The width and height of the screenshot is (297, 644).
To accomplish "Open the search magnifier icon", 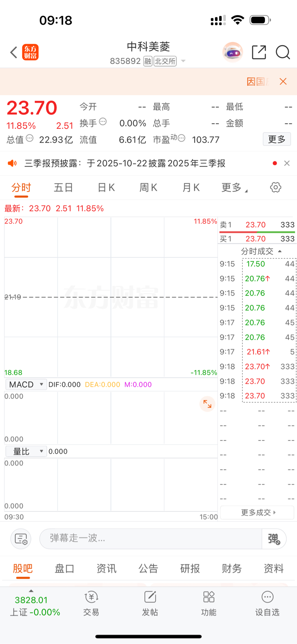I will [x=283, y=52].
